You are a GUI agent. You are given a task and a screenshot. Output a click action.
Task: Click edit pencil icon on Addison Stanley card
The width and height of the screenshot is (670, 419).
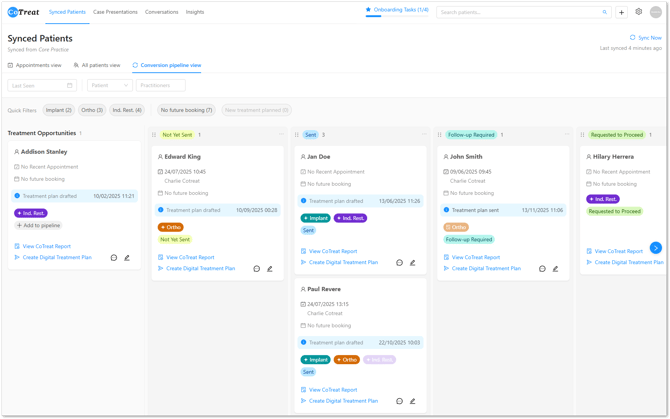[127, 258]
